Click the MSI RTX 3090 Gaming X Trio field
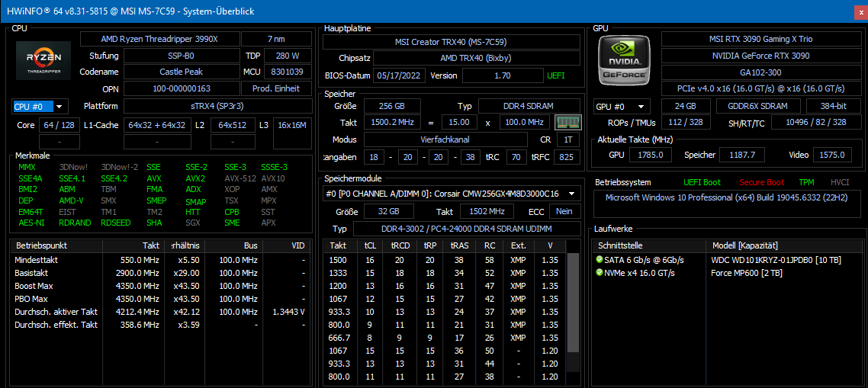This screenshot has width=868, height=388. click(x=761, y=40)
